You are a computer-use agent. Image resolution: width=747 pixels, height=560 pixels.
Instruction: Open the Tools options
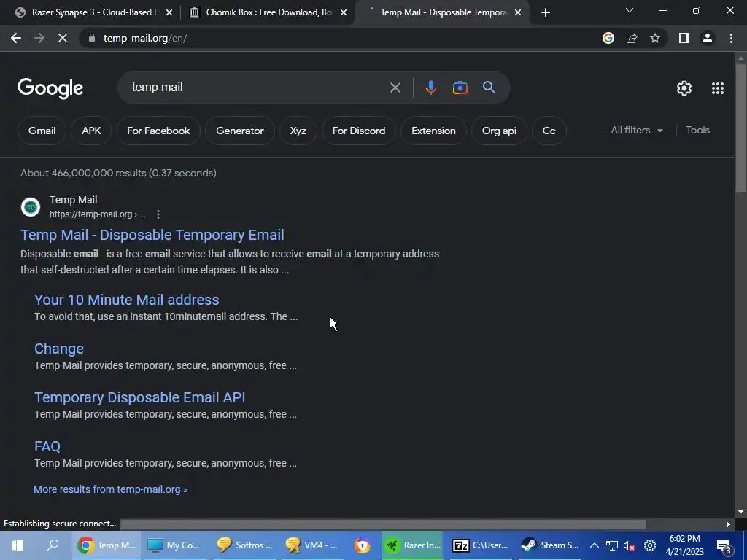tap(697, 130)
